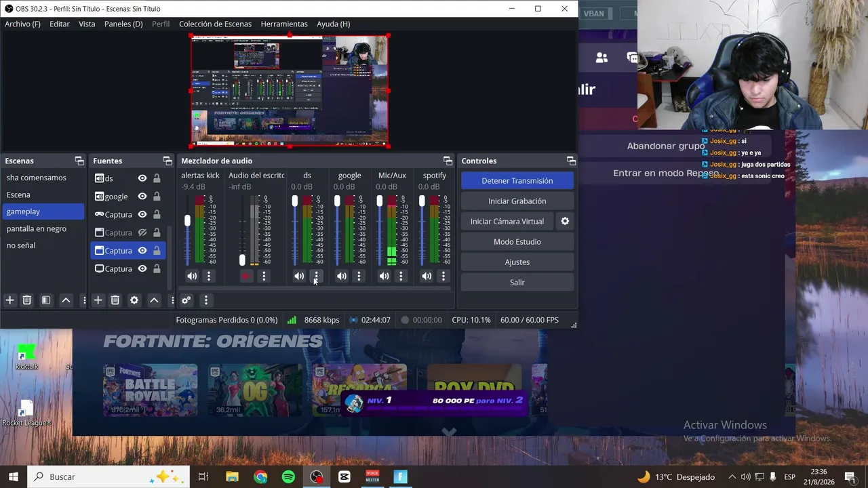This screenshot has width=868, height=488.
Task: Click the Audio del escritorio volume fader handle
Action: click(x=242, y=260)
